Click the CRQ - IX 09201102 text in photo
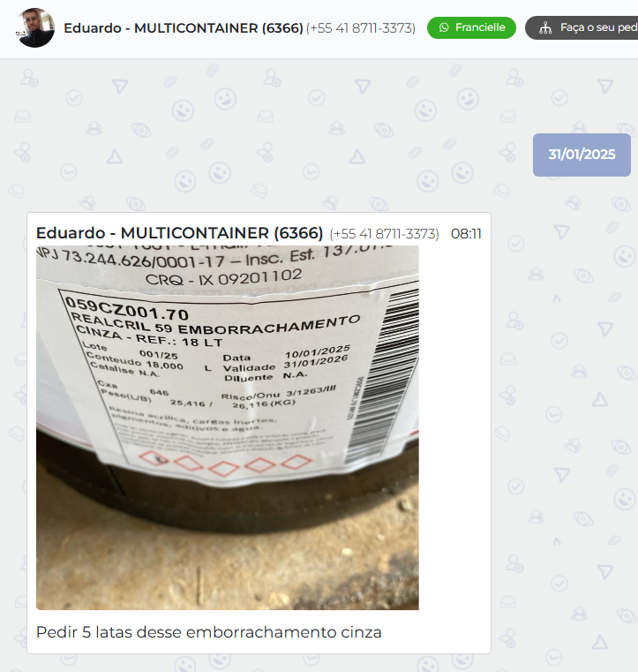 (223, 277)
